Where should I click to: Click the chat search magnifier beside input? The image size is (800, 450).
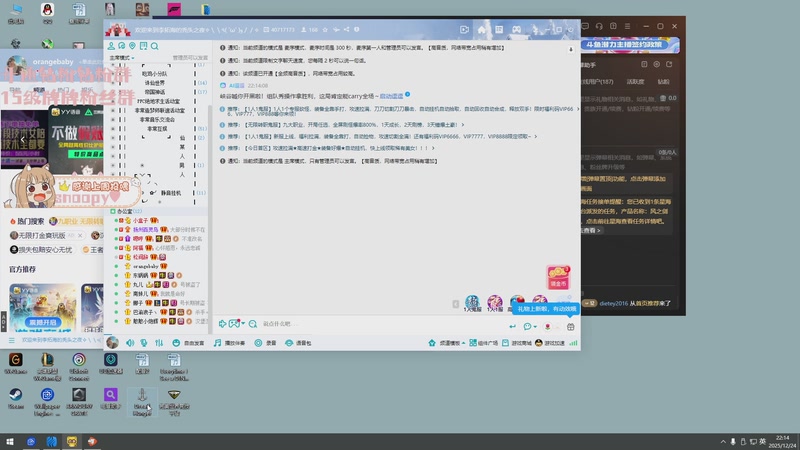pos(253,324)
